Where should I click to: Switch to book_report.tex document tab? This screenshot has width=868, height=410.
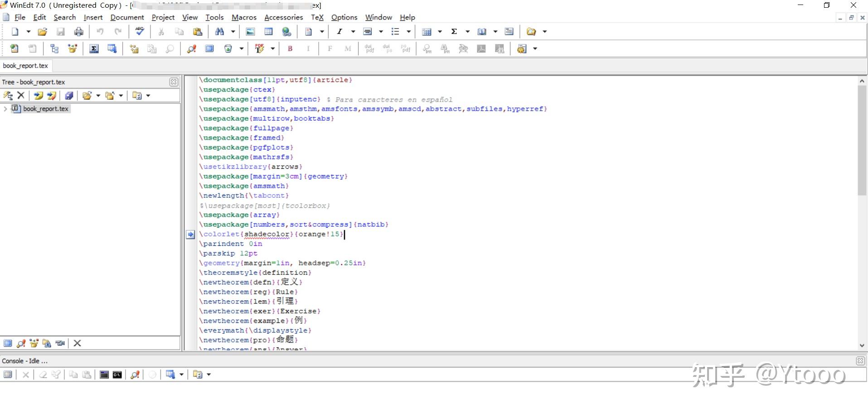click(x=25, y=66)
